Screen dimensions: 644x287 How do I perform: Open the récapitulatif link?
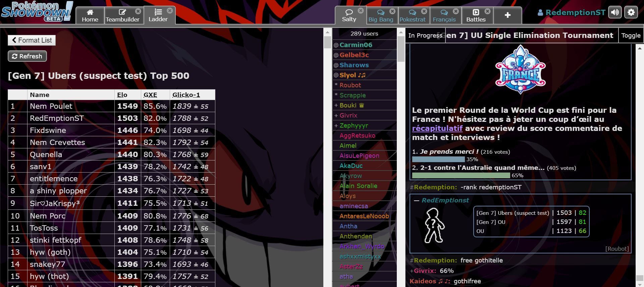coord(437,128)
